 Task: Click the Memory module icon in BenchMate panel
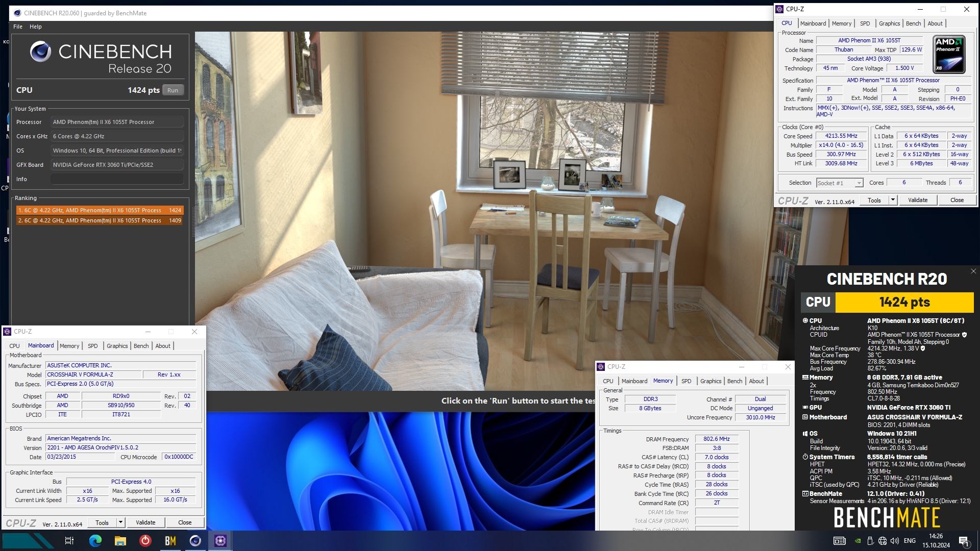pos(805,378)
